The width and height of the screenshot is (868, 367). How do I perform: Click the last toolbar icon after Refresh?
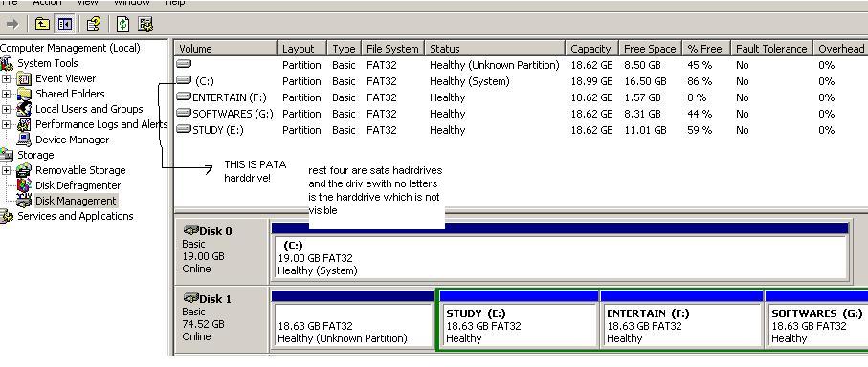[145, 24]
